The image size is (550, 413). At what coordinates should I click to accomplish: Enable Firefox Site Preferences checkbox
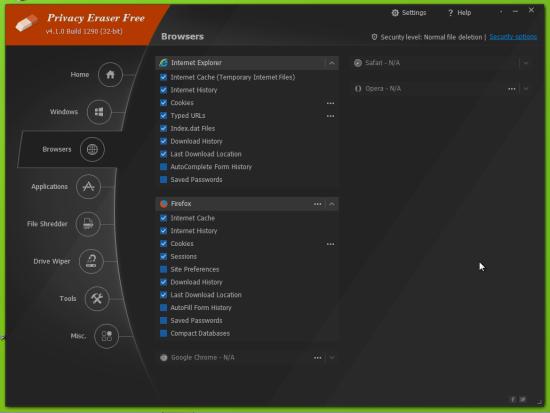(x=163, y=269)
